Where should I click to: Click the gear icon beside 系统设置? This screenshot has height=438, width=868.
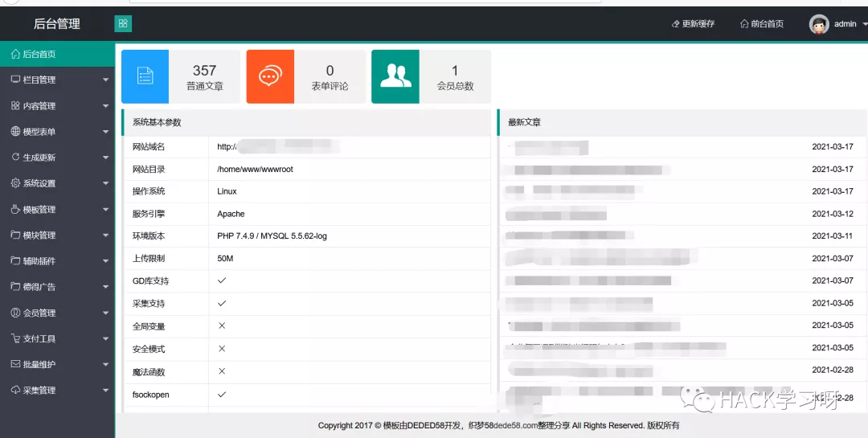tap(15, 183)
